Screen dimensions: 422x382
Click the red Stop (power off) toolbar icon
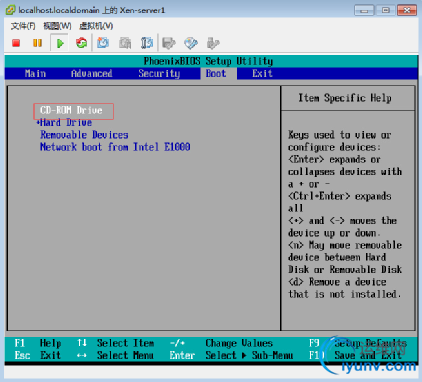(x=16, y=43)
